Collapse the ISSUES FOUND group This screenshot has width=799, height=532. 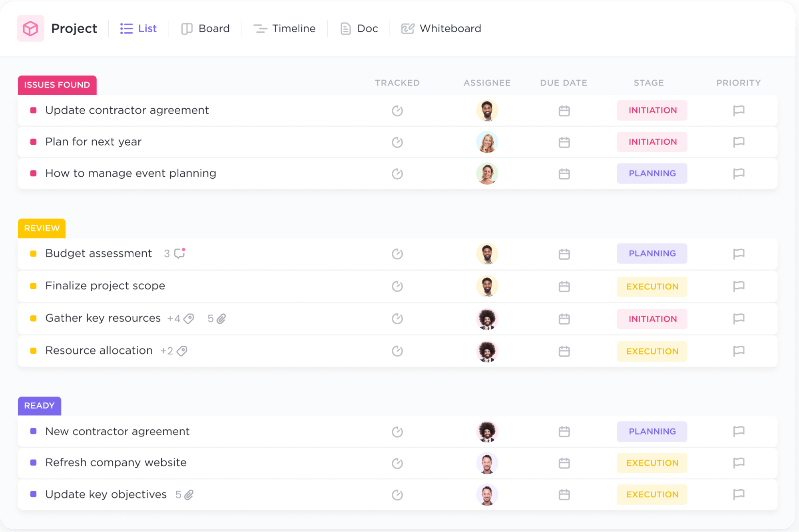click(57, 85)
